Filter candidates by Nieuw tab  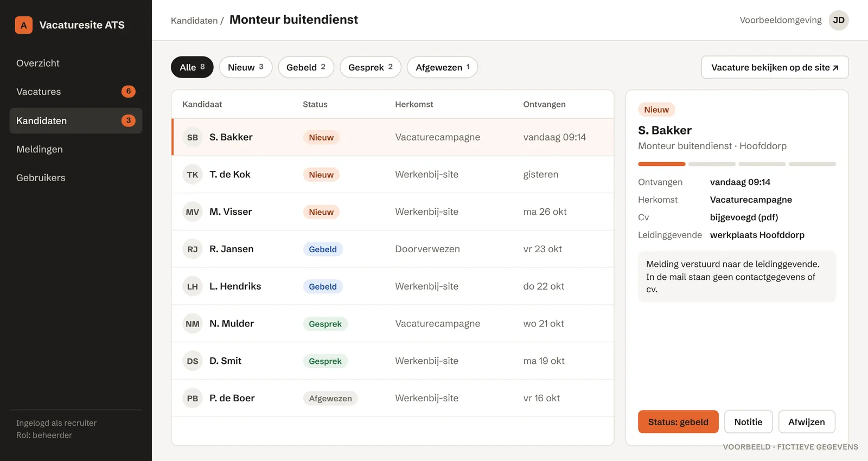click(x=246, y=67)
